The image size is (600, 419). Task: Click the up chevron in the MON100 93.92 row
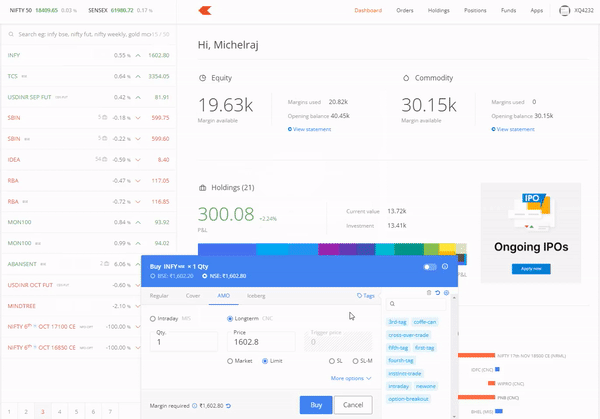pos(138,222)
